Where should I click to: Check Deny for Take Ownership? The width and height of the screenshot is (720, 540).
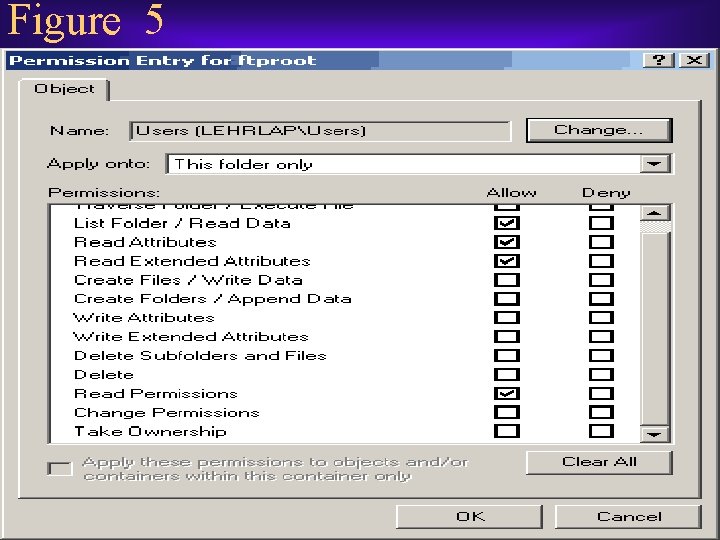click(602, 431)
